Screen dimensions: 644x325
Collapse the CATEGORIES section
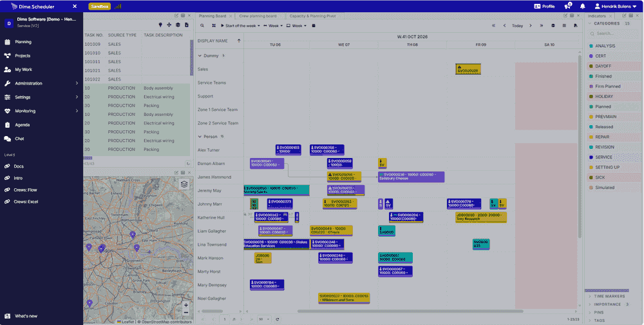[x=591, y=23]
